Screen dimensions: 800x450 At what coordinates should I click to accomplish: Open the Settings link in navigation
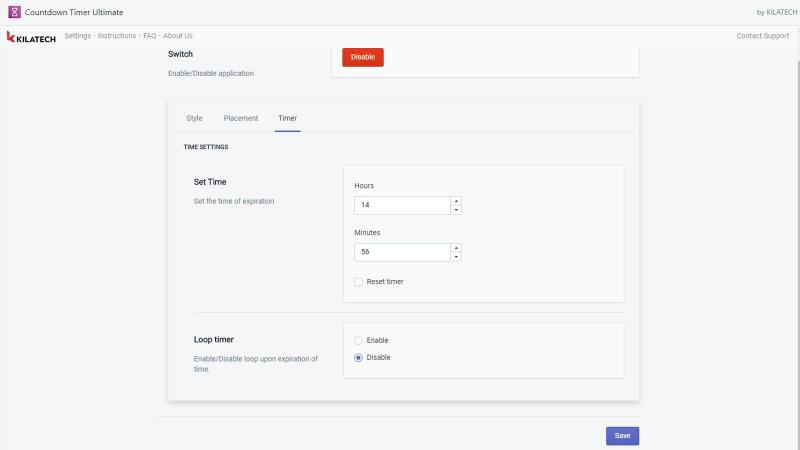point(78,36)
